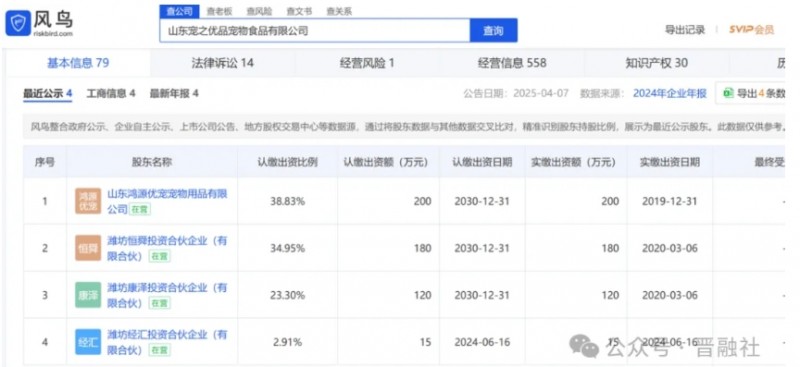
Task: Open SVIP会员 link
Action: (x=751, y=30)
